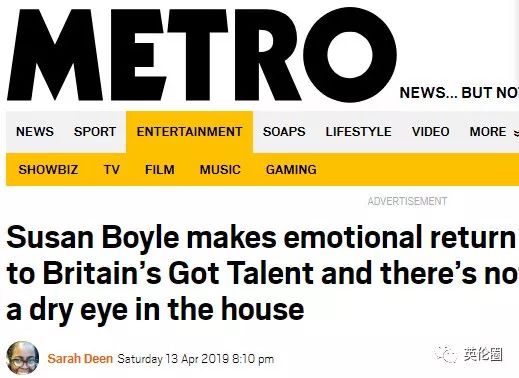Click the Susan Boyle article headline
The height and width of the screenshot is (378, 519).
click(x=262, y=273)
